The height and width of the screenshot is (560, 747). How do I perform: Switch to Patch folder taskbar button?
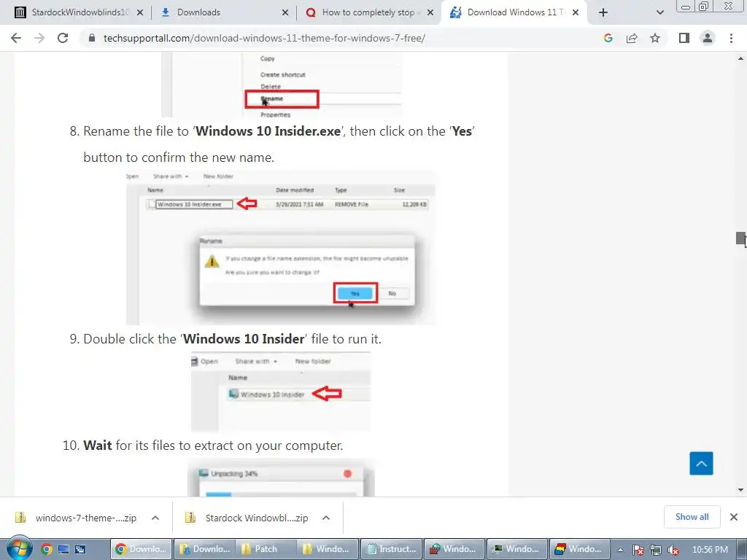(267, 549)
